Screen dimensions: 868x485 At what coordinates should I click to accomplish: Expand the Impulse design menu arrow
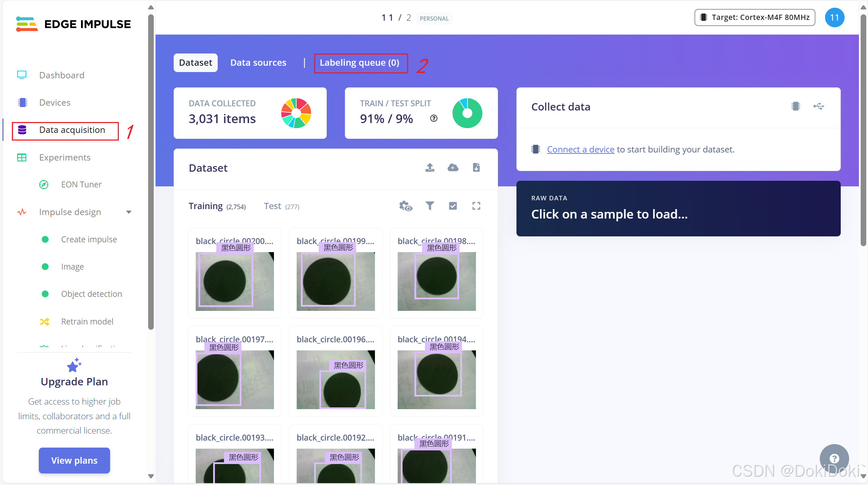tap(129, 212)
